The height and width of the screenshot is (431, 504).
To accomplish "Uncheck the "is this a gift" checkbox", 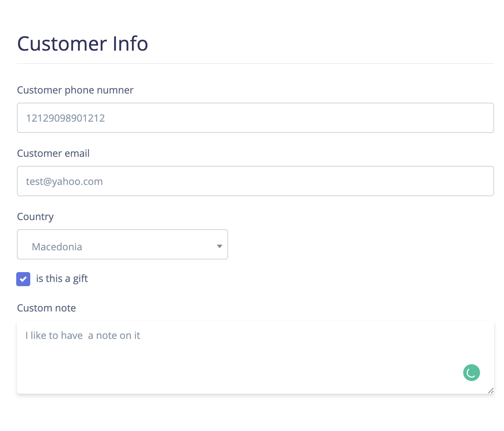I will (23, 279).
